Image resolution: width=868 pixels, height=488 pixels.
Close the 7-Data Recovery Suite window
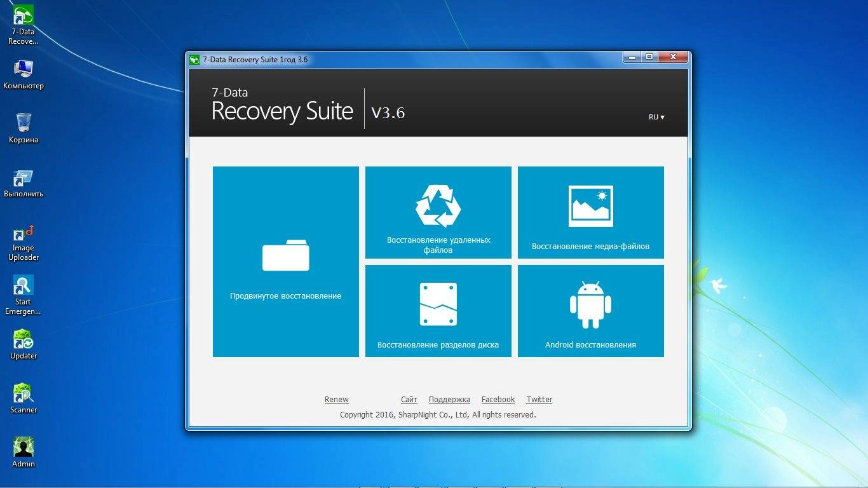(x=673, y=57)
